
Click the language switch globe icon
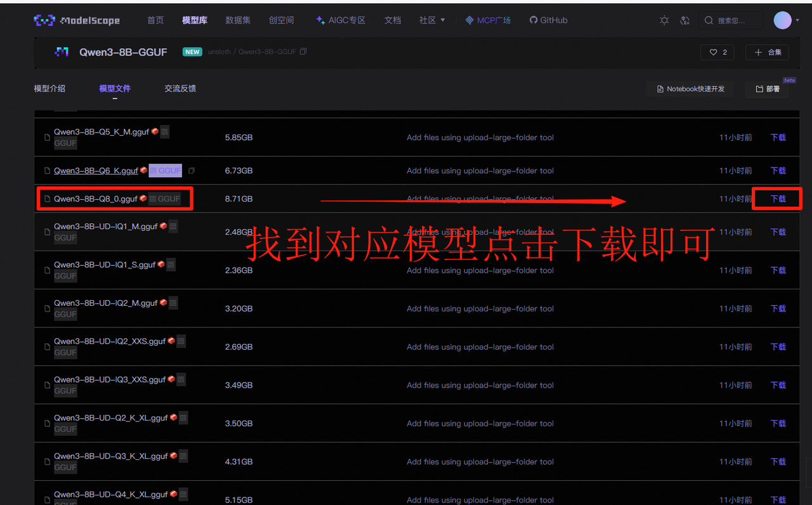coord(684,20)
